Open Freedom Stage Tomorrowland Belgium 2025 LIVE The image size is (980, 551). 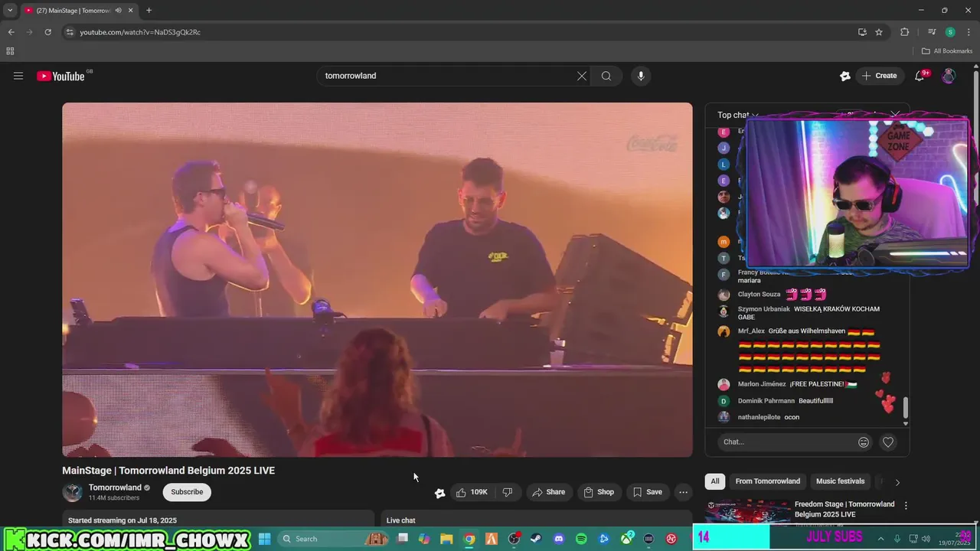click(x=844, y=509)
